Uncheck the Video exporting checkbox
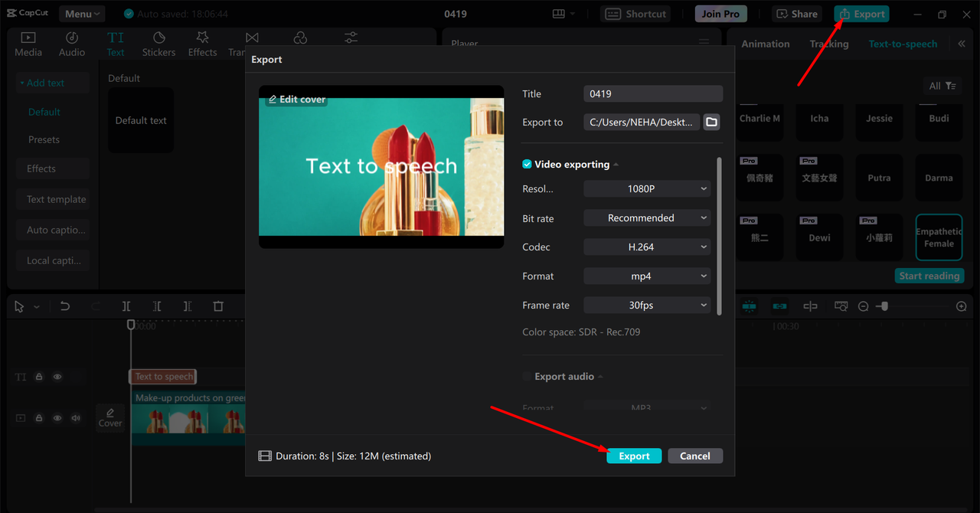This screenshot has height=513, width=980. [x=527, y=165]
